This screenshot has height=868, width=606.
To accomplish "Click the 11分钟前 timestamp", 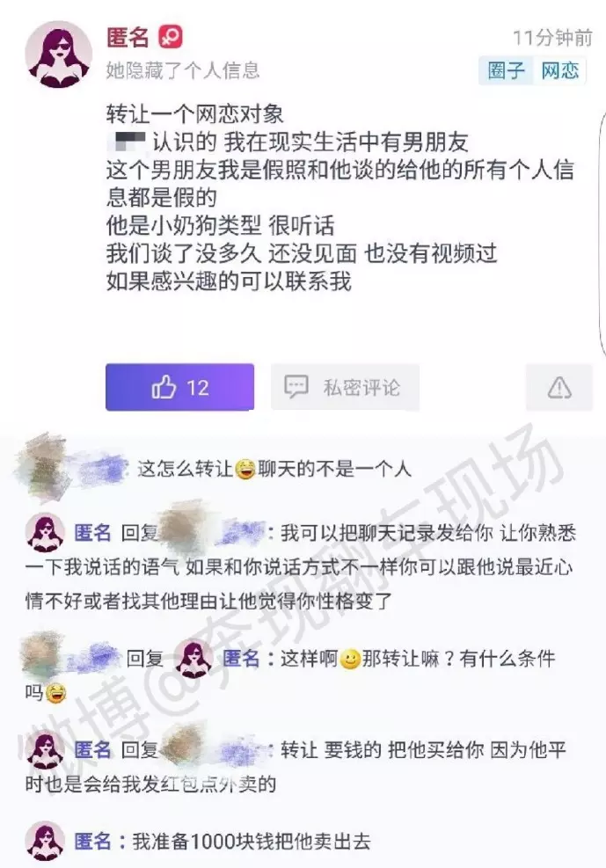I will [551, 38].
